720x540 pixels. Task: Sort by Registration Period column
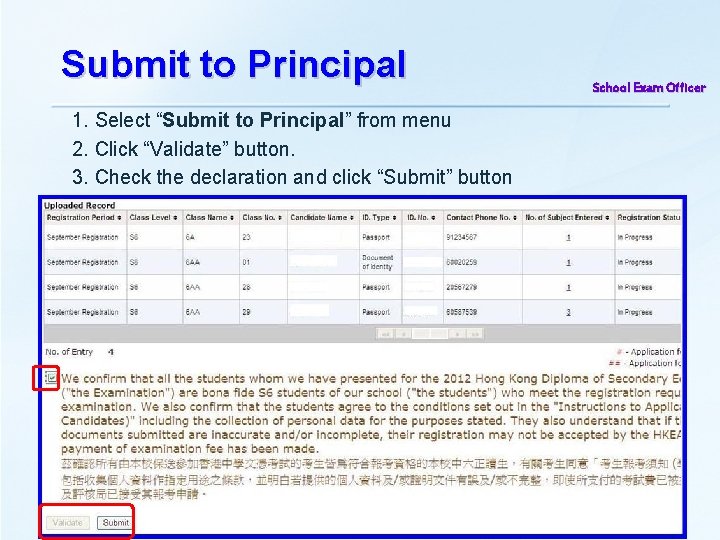coord(84,217)
